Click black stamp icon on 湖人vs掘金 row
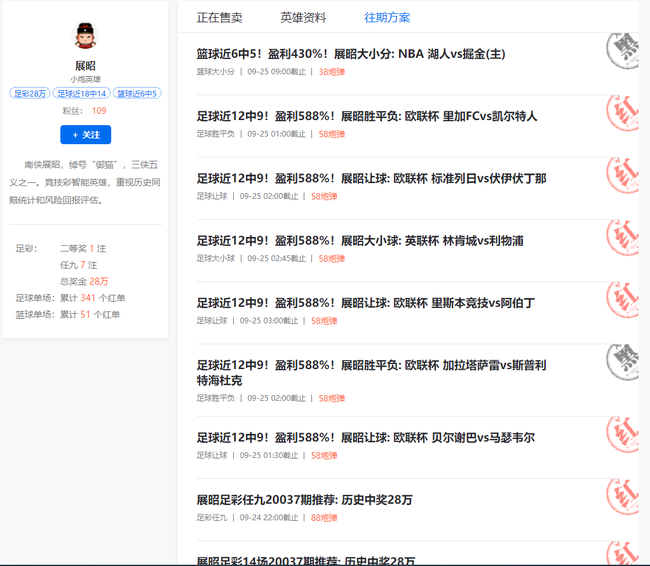 click(622, 51)
